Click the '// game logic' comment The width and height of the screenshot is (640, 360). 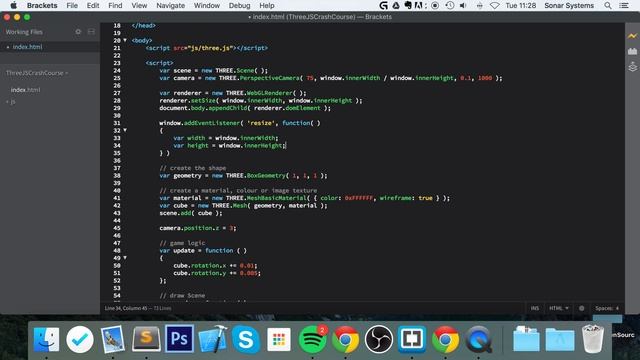coord(182,243)
